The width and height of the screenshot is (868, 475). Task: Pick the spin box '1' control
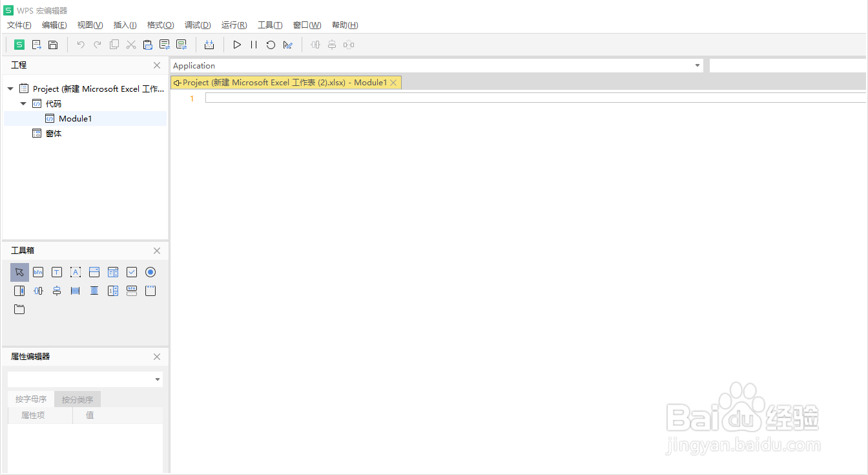click(113, 291)
